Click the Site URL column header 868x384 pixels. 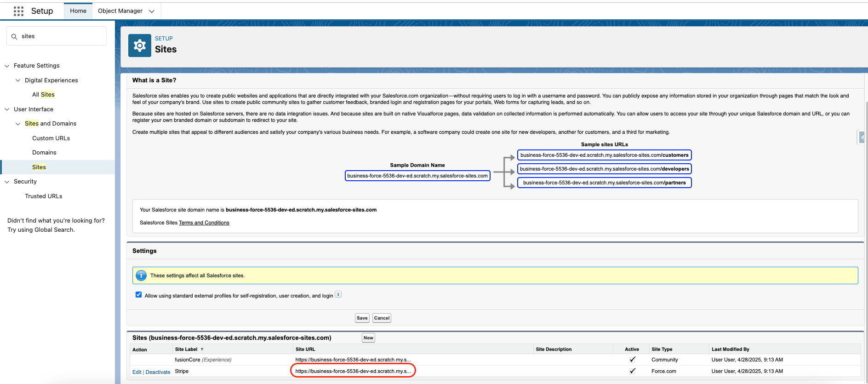pyautogui.click(x=305, y=350)
